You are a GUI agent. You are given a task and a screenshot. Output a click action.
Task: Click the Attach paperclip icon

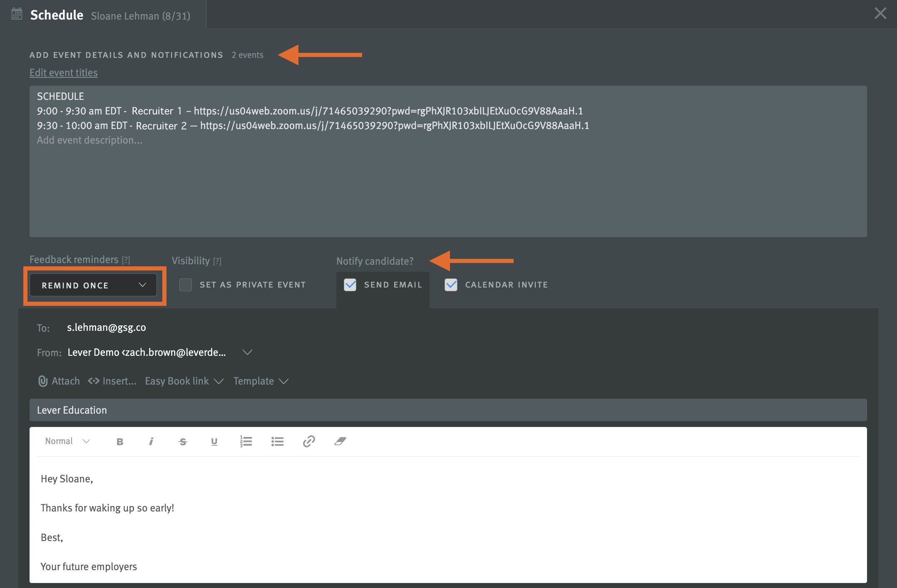pos(43,381)
